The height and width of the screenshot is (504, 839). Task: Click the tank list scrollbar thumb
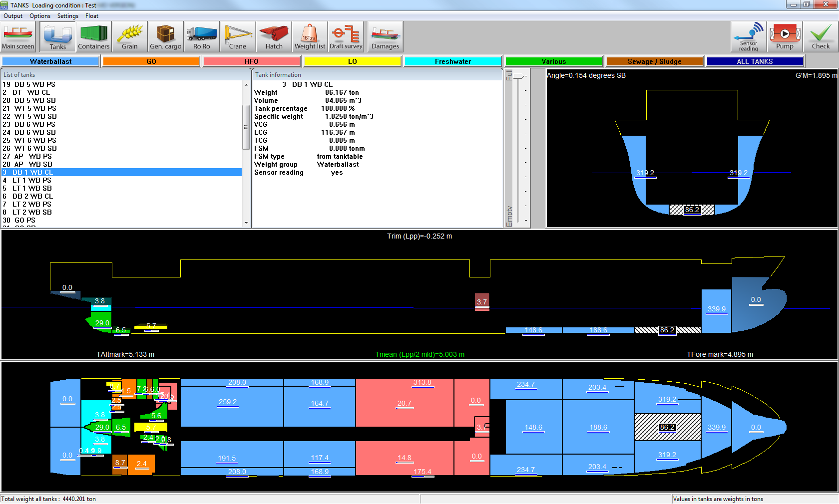(246, 127)
